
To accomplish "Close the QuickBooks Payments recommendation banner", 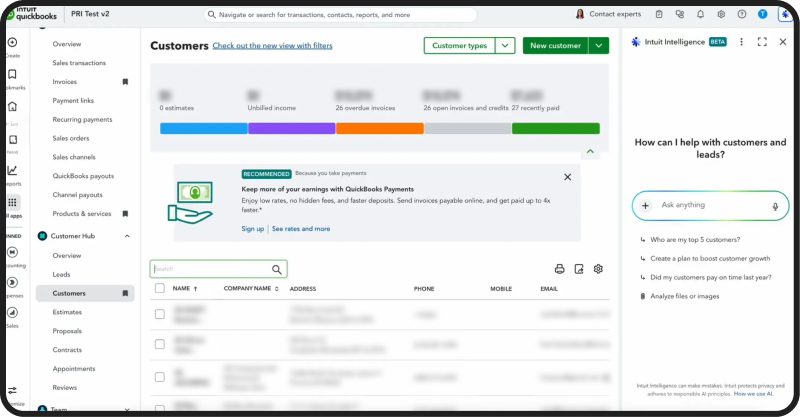I will coord(567,177).
